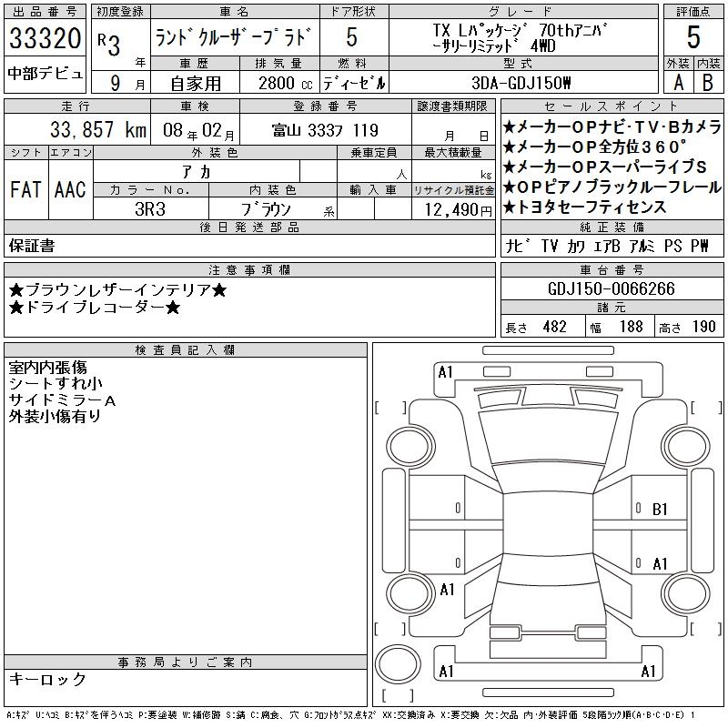This screenshot has width=728, height=728.
Task: Click displacement value 2800 cc
Action: 286,84
